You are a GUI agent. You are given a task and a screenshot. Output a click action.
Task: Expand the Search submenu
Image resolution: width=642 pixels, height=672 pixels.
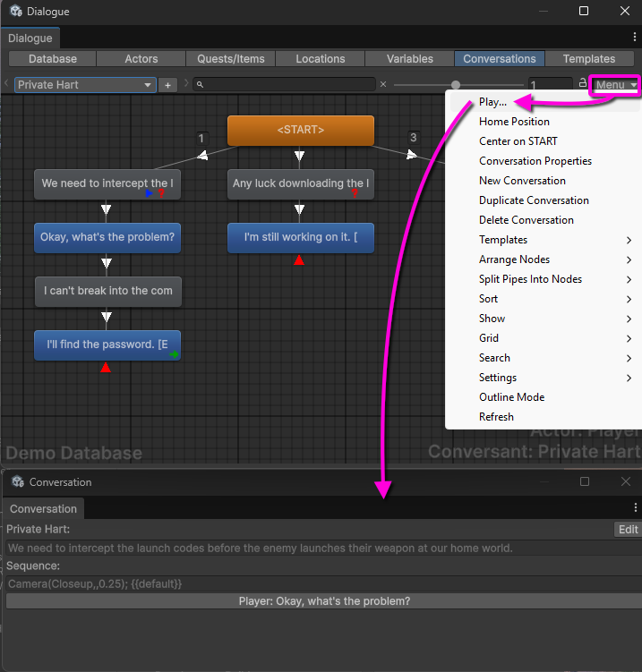point(544,358)
